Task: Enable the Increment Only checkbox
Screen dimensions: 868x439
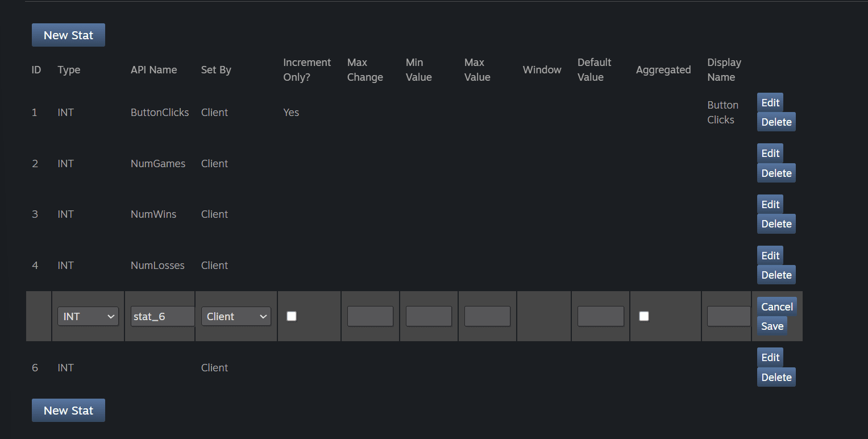Action: pos(292,316)
